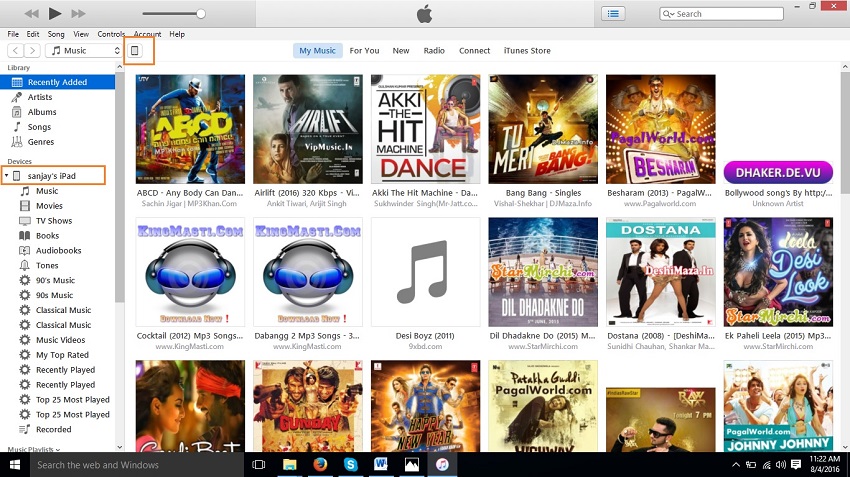Screen dimensions: 850x477
Task: Collapse the sanjay's iPad tree triangle
Action: pyautogui.click(x=6, y=176)
